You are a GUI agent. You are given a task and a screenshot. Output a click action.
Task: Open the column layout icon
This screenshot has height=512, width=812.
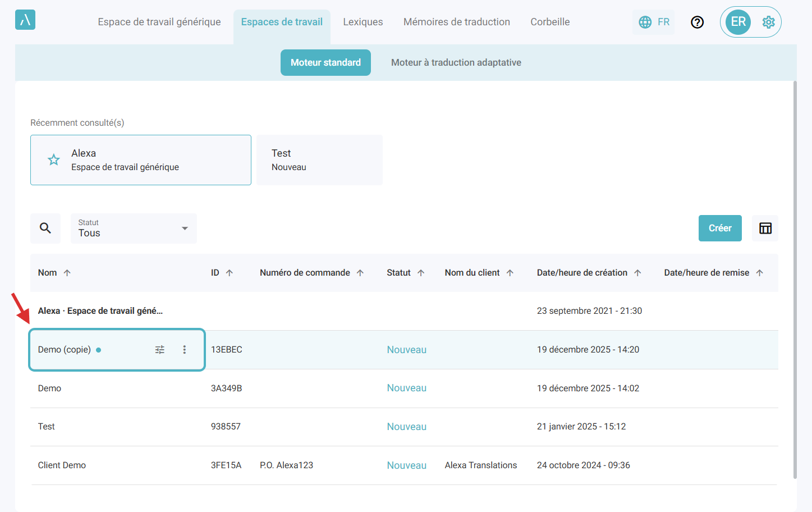click(765, 228)
